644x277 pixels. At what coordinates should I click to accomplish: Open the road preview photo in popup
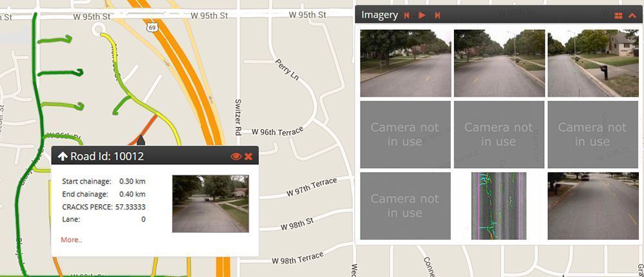[211, 204]
